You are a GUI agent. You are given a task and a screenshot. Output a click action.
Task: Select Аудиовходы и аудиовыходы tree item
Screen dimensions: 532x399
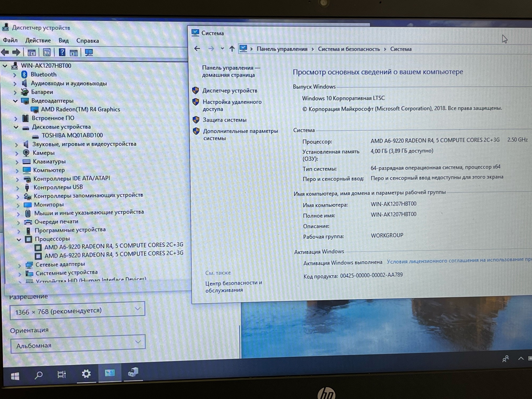click(69, 83)
